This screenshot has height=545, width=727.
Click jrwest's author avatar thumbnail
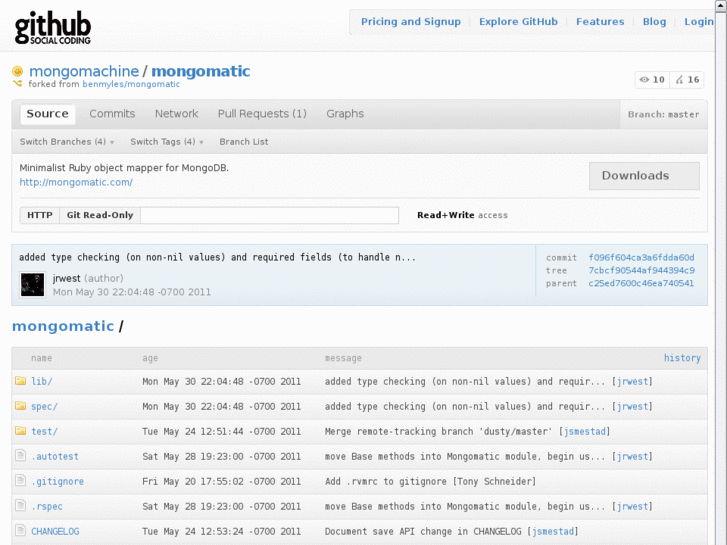[x=32, y=285]
